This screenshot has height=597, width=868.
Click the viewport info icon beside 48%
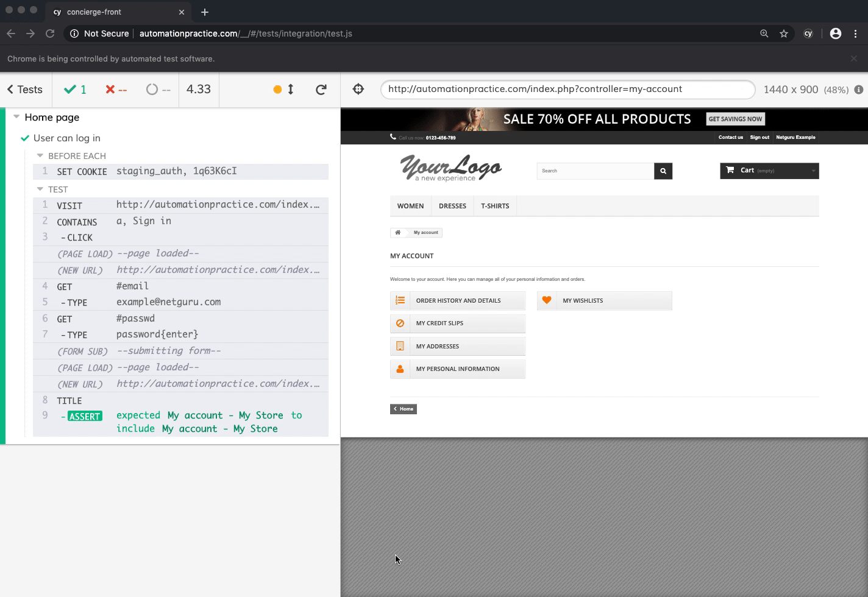(858, 90)
